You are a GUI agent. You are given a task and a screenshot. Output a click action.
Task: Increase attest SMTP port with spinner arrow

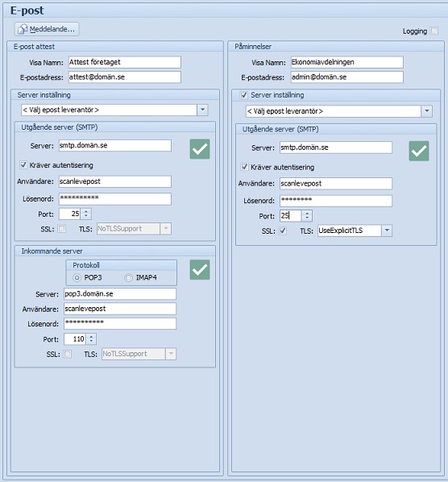[86, 211]
